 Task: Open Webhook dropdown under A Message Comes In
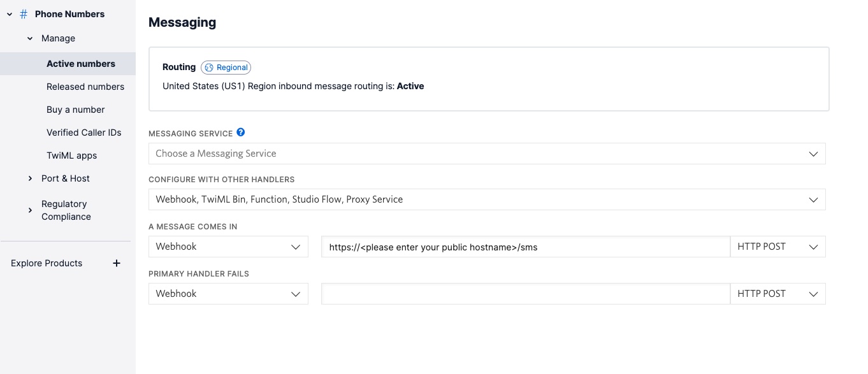[x=228, y=247]
